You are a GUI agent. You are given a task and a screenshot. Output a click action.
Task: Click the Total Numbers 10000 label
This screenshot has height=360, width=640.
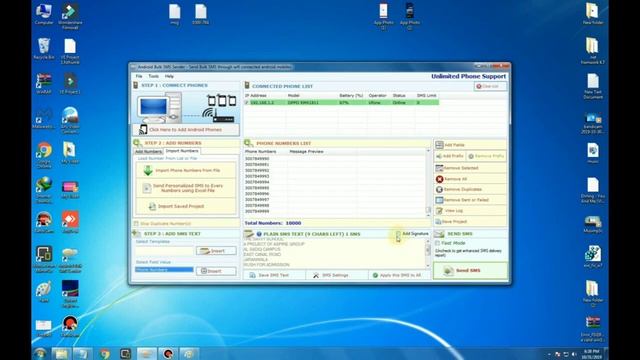(273, 223)
